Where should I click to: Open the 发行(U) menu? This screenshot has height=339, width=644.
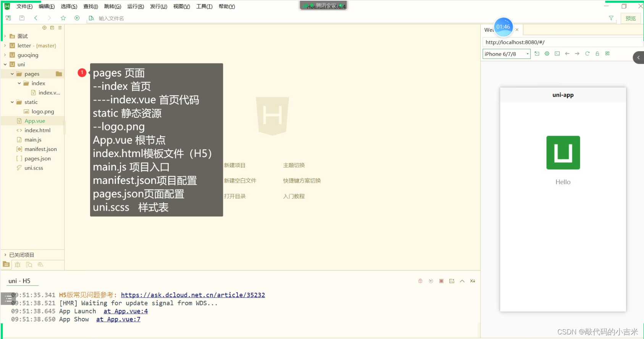[159, 6]
